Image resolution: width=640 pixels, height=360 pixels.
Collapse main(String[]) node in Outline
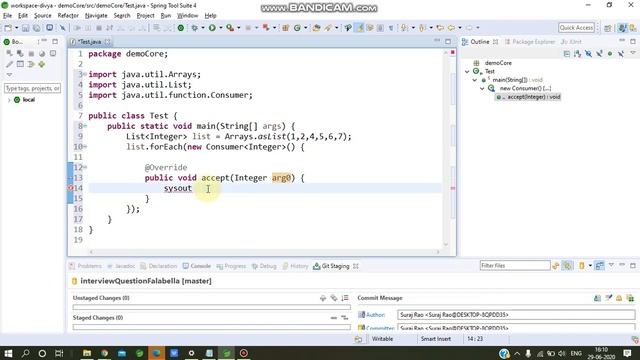coord(475,80)
